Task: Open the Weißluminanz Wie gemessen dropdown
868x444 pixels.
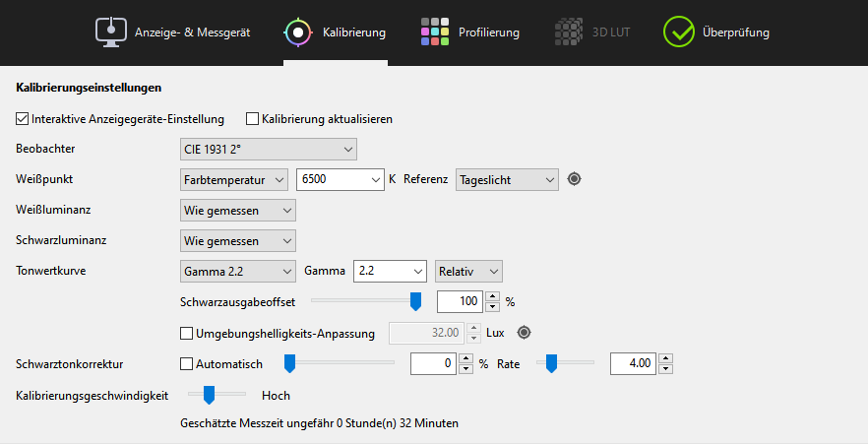Action: (x=238, y=211)
